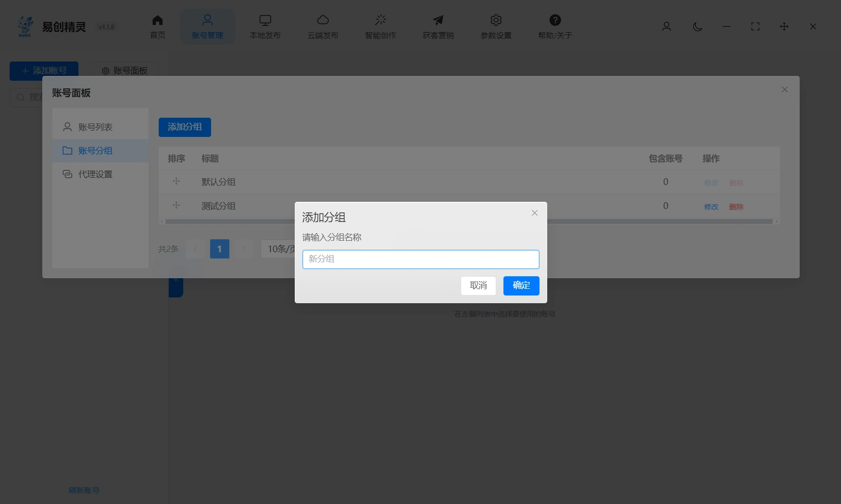Click the user profile icon in title bar

pyautogui.click(x=666, y=26)
